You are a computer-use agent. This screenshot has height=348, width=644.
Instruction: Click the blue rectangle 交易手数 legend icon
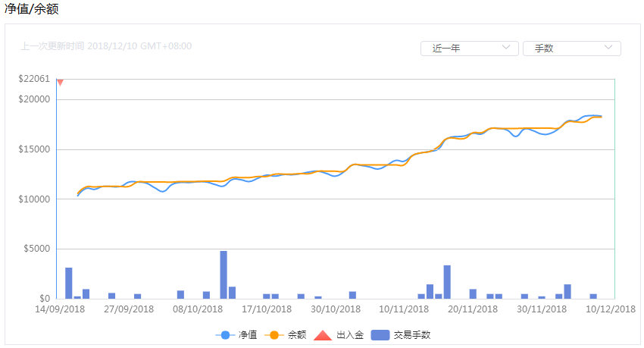(x=380, y=334)
